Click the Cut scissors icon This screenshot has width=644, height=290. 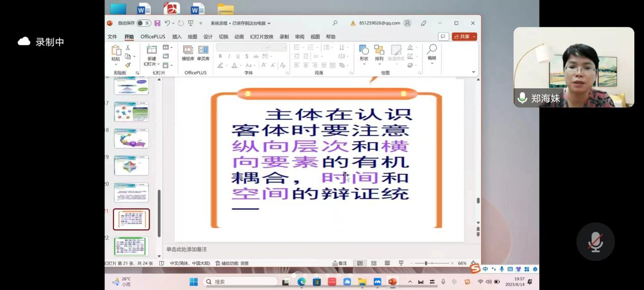click(x=128, y=47)
